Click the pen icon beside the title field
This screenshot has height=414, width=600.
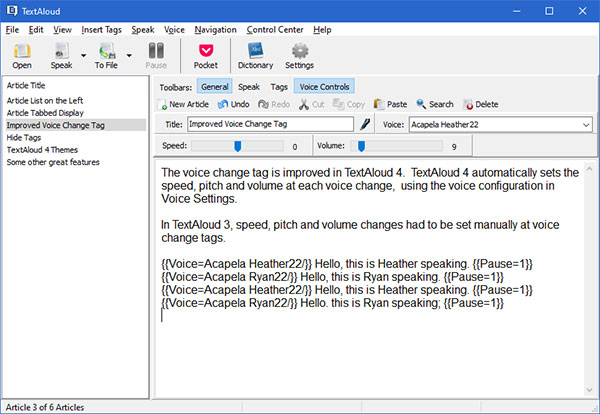point(366,124)
